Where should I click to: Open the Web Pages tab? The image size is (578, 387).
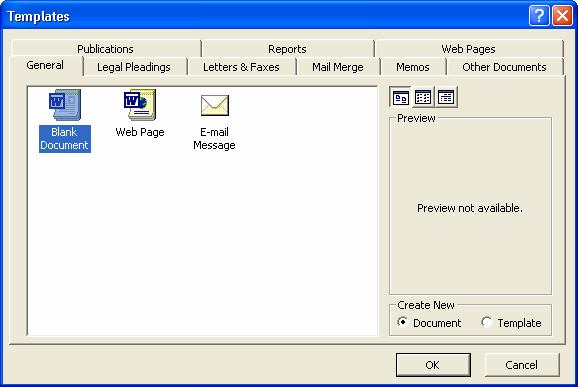[x=468, y=49]
